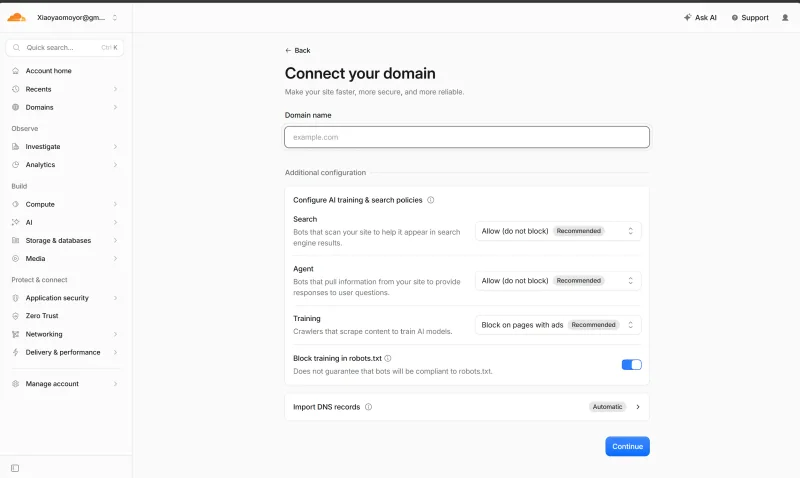Click the Import DNS records label

(327, 407)
